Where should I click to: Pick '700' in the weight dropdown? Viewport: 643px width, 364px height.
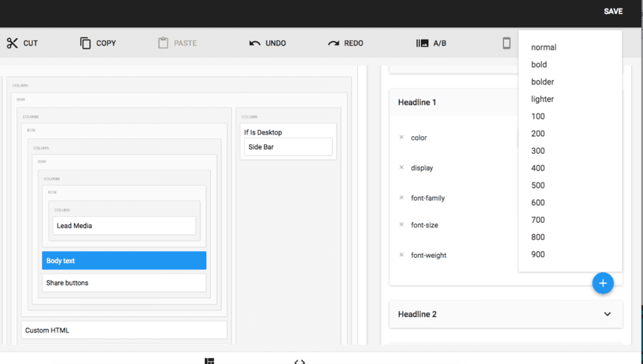pos(538,220)
